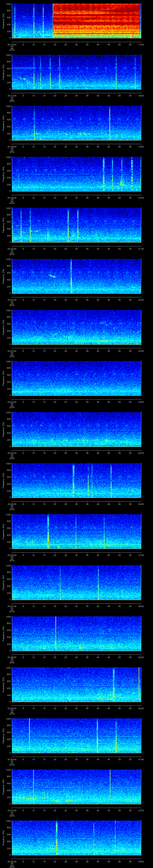
Task: Click the 20:18:00 start time label
Action: [x=12, y=146]
